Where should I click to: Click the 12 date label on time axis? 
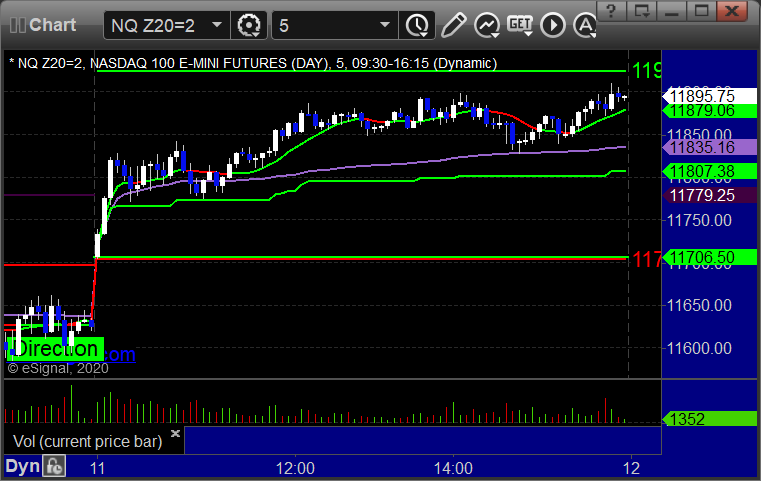[631, 468]
